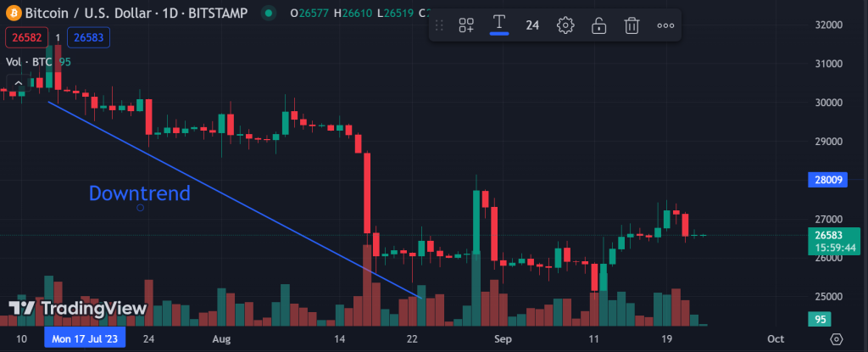Screen dimensions: 868x352
Task: Click the Downtrend text anchor handle
Action: 140,208
